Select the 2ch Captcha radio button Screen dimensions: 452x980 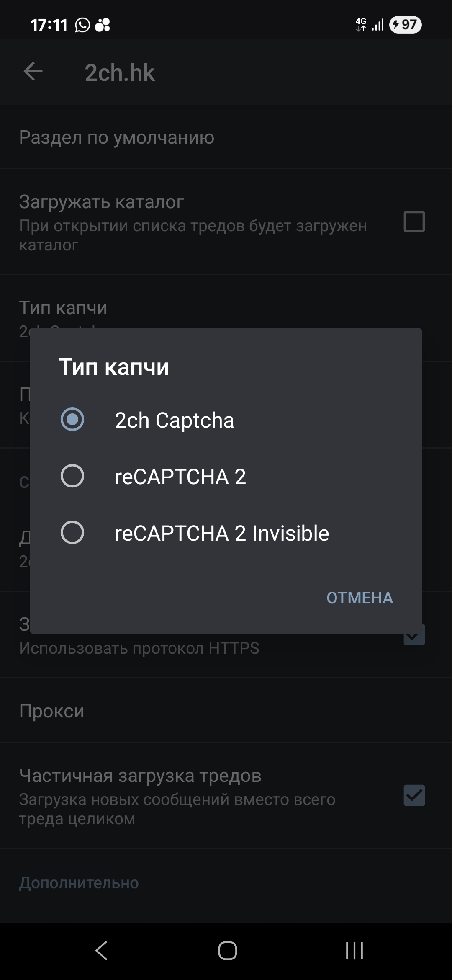(72, 420)
